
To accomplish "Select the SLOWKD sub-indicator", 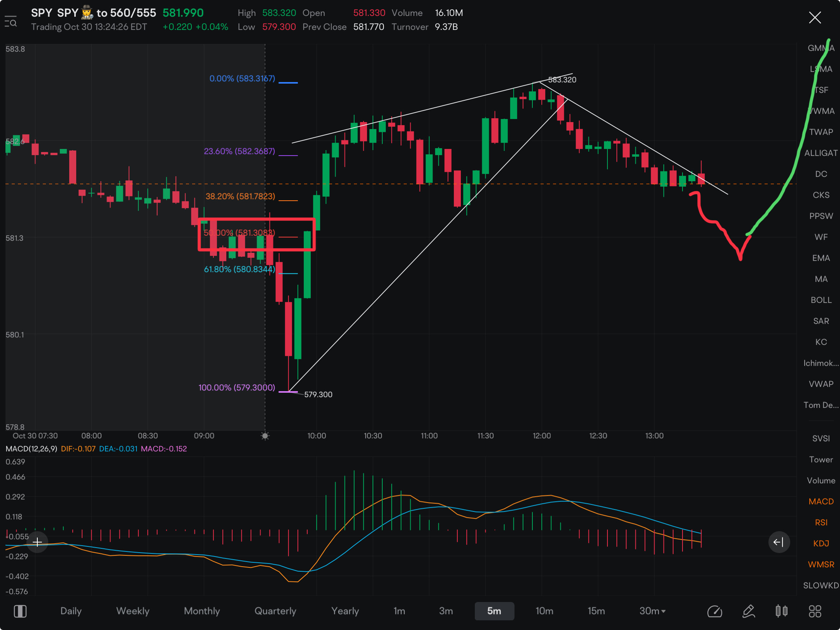I will click(821, 586).
